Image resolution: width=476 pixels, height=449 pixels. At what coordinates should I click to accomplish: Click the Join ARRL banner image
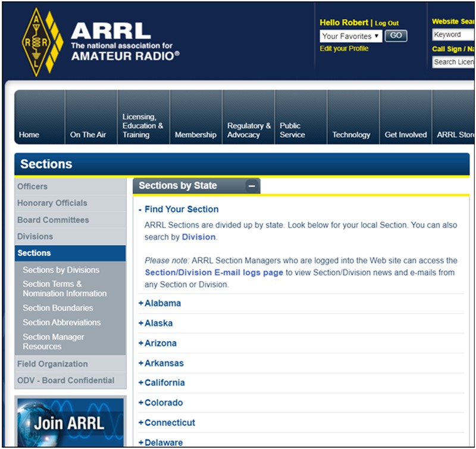tap(70, 422)
